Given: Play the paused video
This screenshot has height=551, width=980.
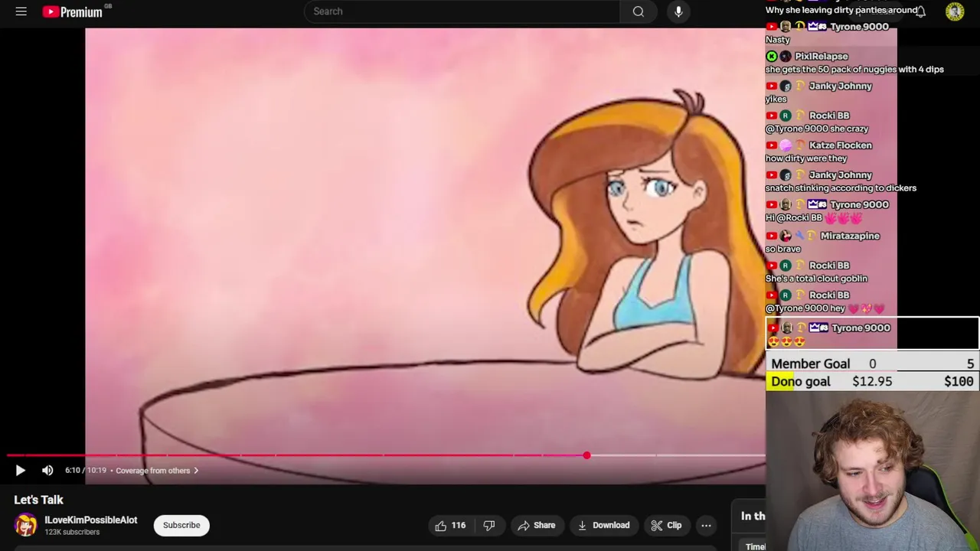Looking at the screenshot, I should pyautogui.click(x=21, y=471).
